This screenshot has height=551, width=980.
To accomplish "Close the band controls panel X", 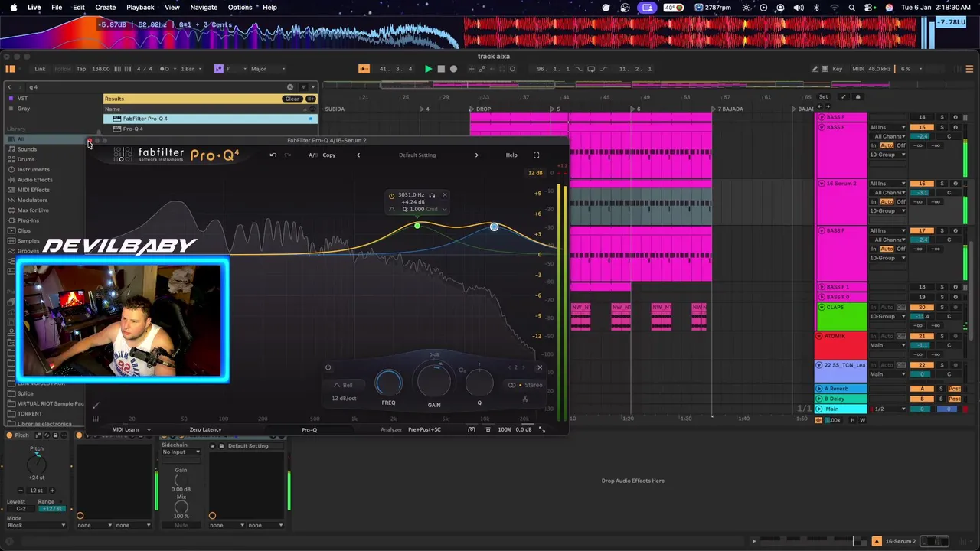I will click(539, 368).
